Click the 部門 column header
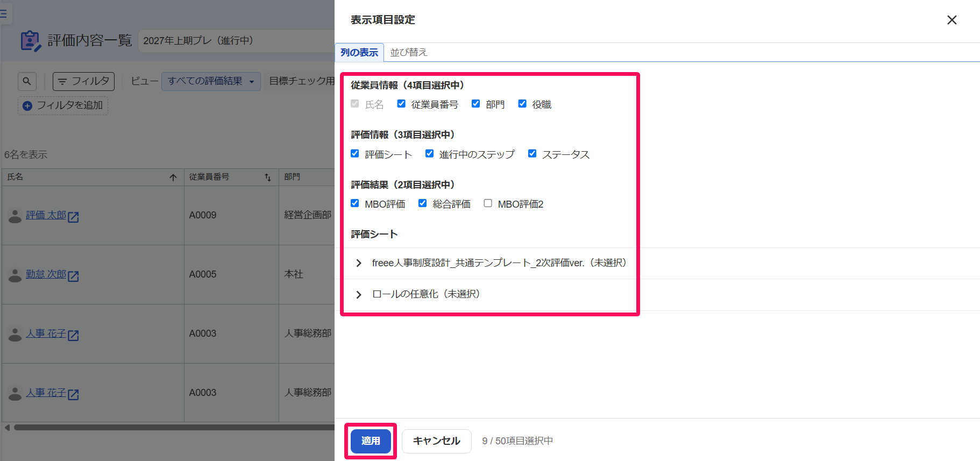 coord(307,177)
